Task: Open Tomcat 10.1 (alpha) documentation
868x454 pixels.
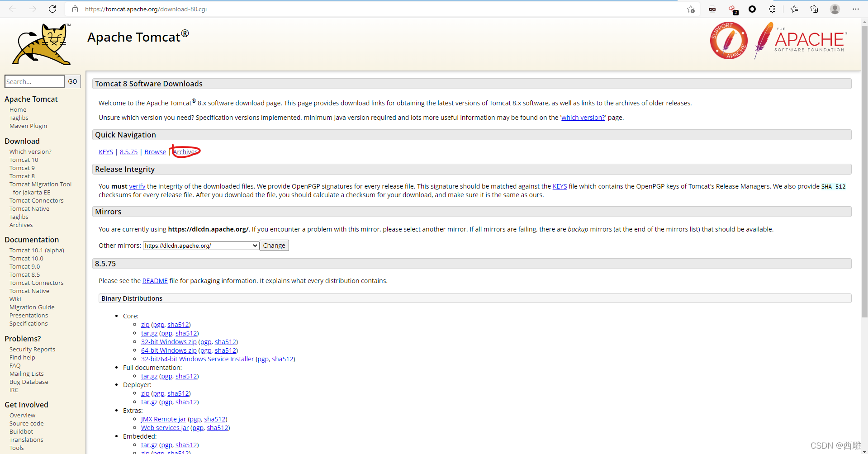Action: (x=37, y=251)
